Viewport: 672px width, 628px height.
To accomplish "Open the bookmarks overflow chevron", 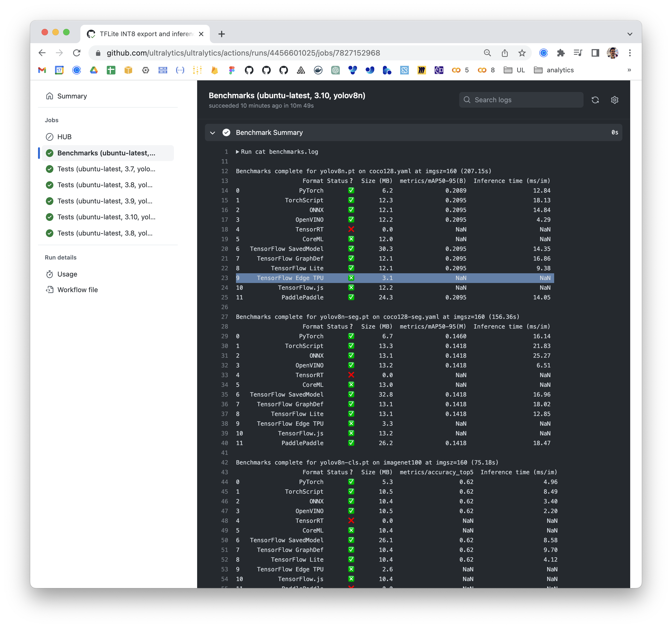I will [x=629, y=70].
